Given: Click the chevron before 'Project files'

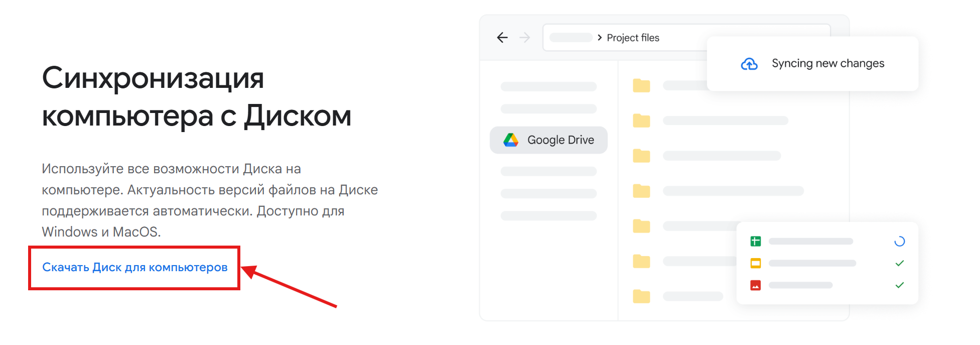Looking at the screenshot, I should pos(600,38).
